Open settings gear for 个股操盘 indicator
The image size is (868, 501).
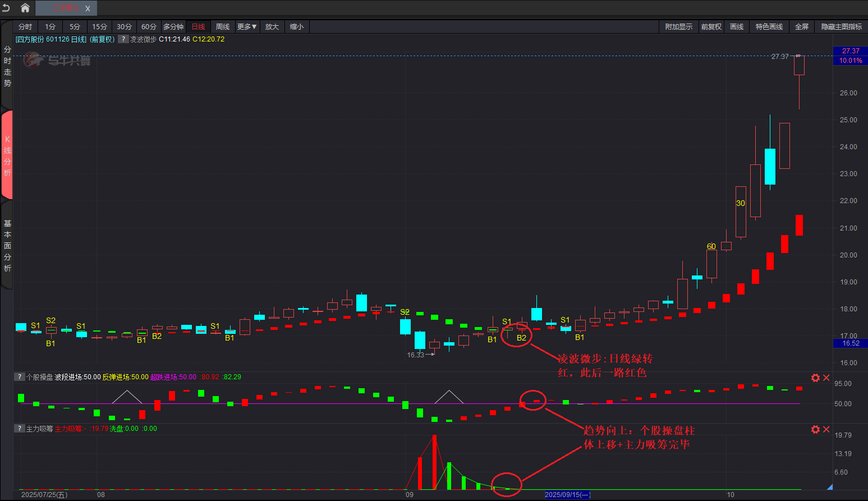(815, 378)
